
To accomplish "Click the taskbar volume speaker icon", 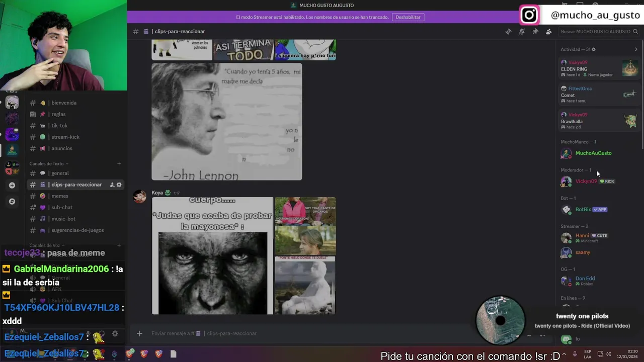I will click(608, 354).
